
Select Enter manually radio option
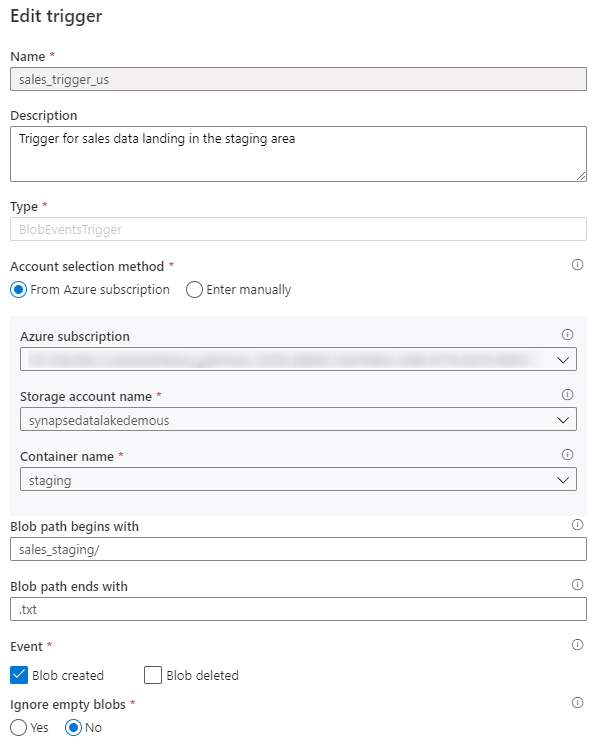[x=194, y=289]
